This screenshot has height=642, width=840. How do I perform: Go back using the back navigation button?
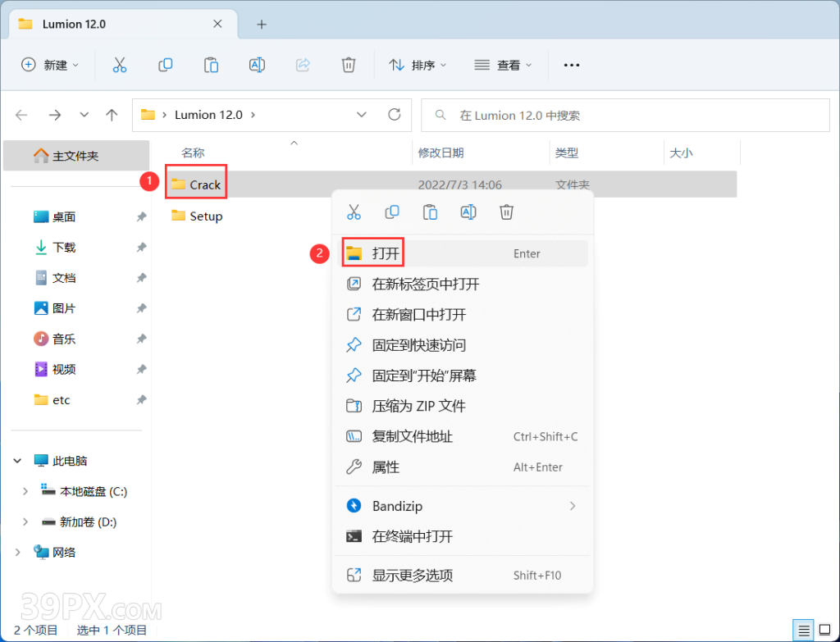click(x=21, y=115)
